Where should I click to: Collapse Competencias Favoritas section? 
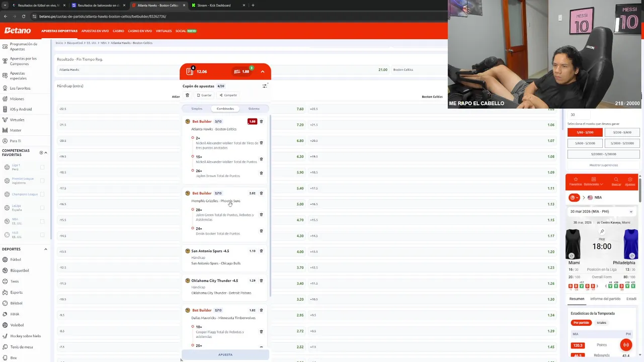click(x=46, y=152)
